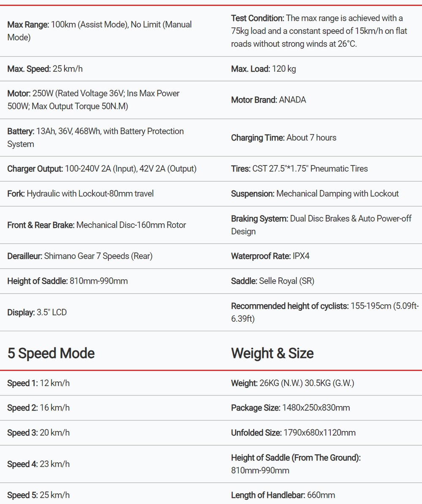Click the "5 Speed Mode" heading
422x504 pixels.
51,353
